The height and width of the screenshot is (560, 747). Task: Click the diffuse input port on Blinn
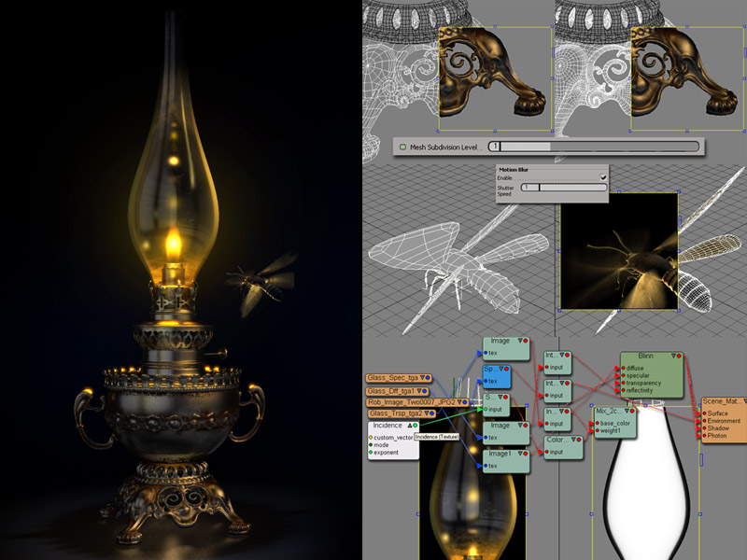[625, 369]
